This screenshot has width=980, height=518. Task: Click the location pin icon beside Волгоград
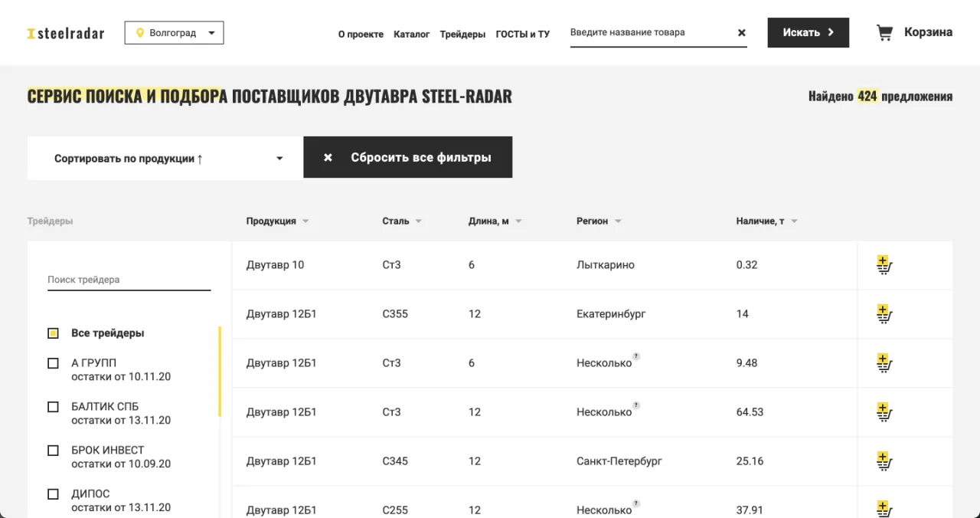coord(139,32)
